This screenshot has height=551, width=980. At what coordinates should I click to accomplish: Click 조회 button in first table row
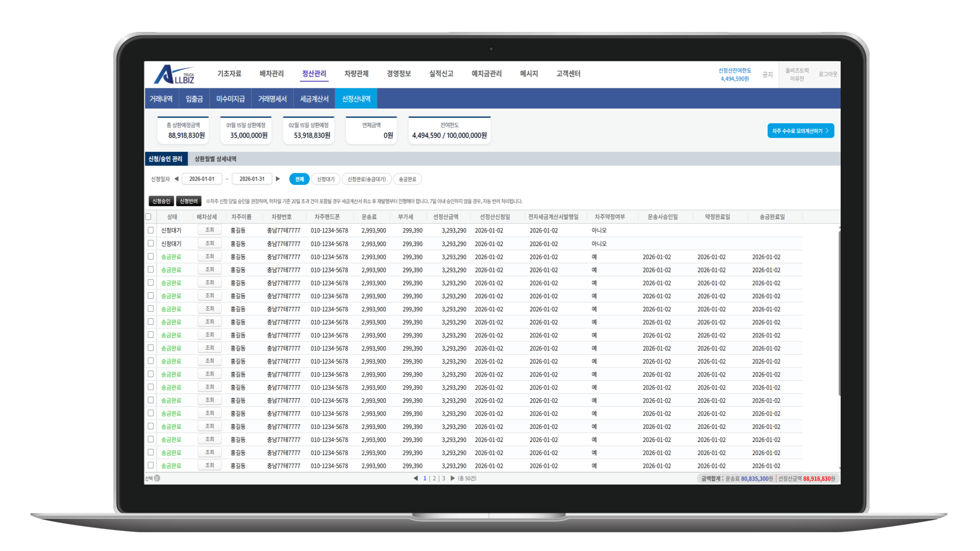click(x=209, y=230)
